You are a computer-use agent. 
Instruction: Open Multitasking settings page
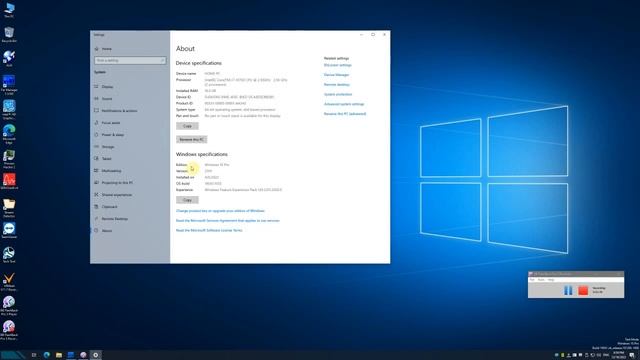point(111,171)
